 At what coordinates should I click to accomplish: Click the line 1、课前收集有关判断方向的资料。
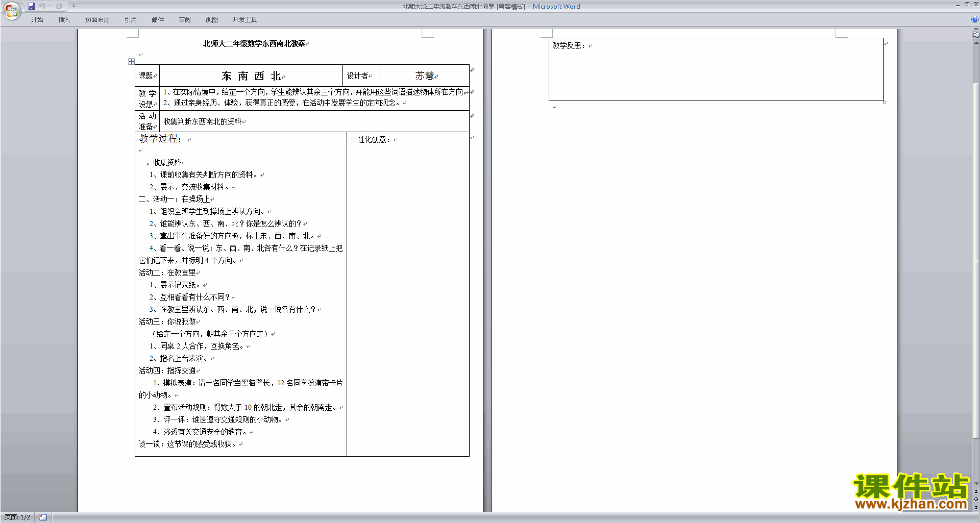pos(205,175)
